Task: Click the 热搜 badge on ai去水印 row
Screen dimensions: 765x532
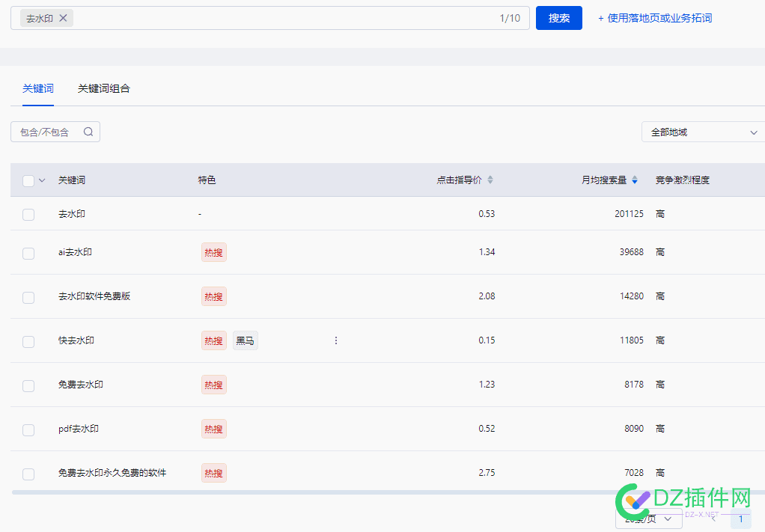Action: point(213,251)
